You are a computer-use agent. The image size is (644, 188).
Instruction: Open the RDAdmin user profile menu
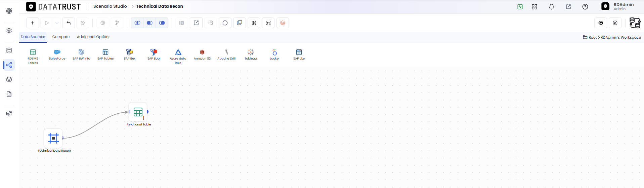point(618,6)
